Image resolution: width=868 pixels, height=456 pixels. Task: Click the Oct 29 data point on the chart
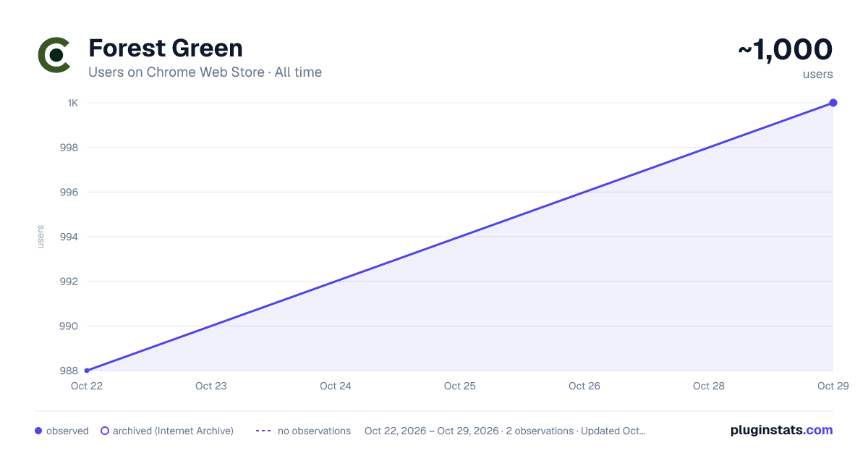click(x=833, y=103)
